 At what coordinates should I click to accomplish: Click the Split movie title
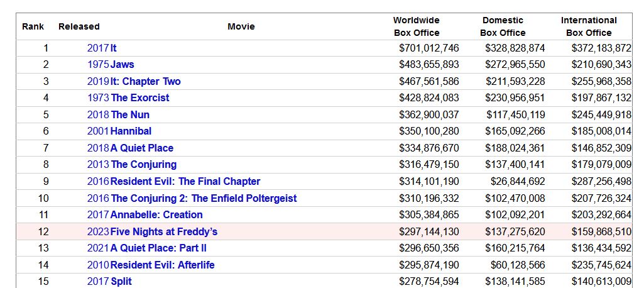121,281
